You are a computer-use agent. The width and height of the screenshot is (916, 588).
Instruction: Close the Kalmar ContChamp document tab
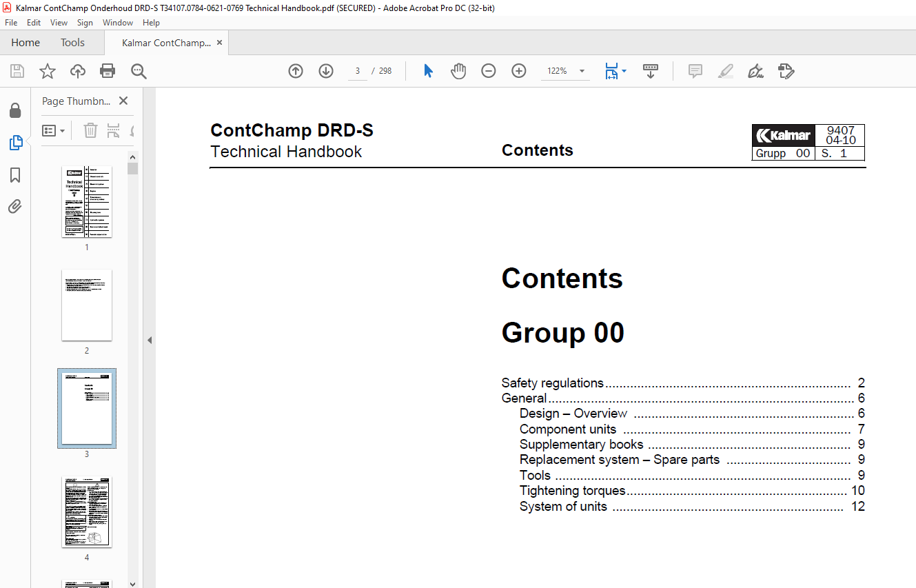(x=219, y=43)
